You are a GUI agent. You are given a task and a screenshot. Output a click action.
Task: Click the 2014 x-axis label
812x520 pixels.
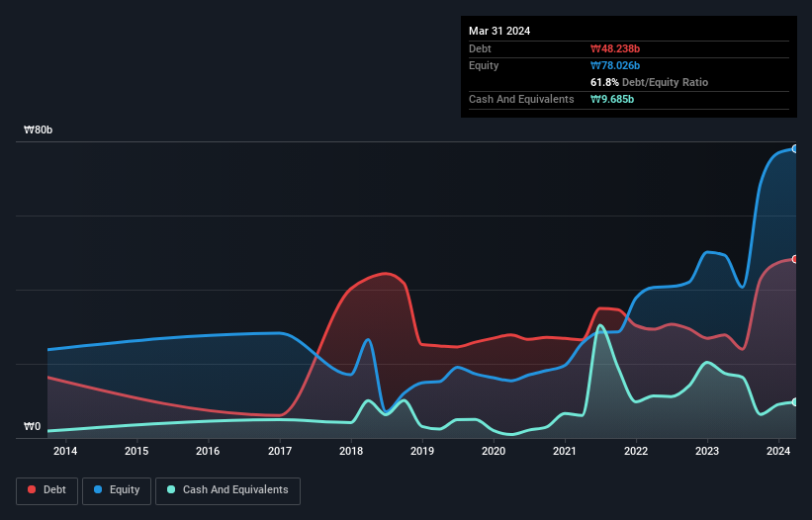click(x=65, y=451)
